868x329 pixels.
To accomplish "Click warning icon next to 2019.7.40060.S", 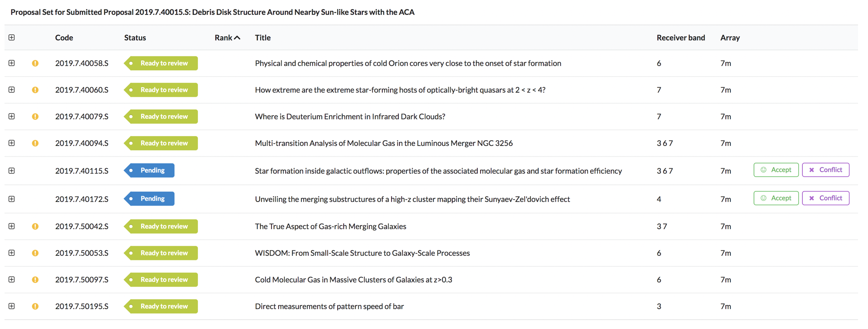I will pos(35,90).
